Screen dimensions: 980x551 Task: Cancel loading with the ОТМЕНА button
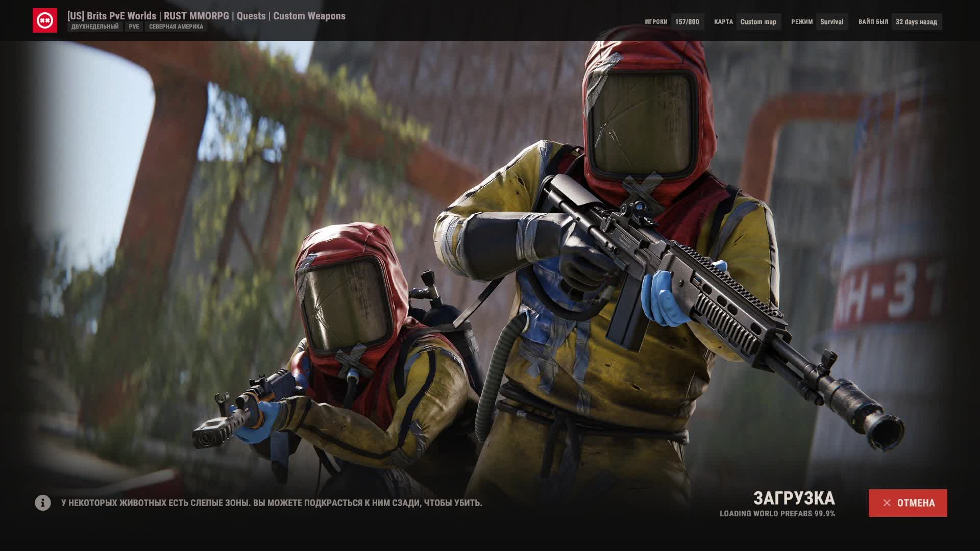(908, 503)
